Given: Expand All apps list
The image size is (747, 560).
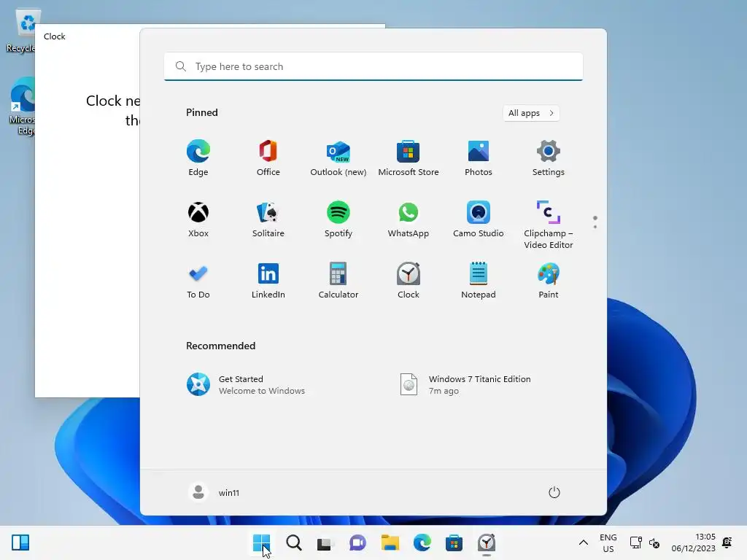Looking at the screenshot, I should click(531, 113).
